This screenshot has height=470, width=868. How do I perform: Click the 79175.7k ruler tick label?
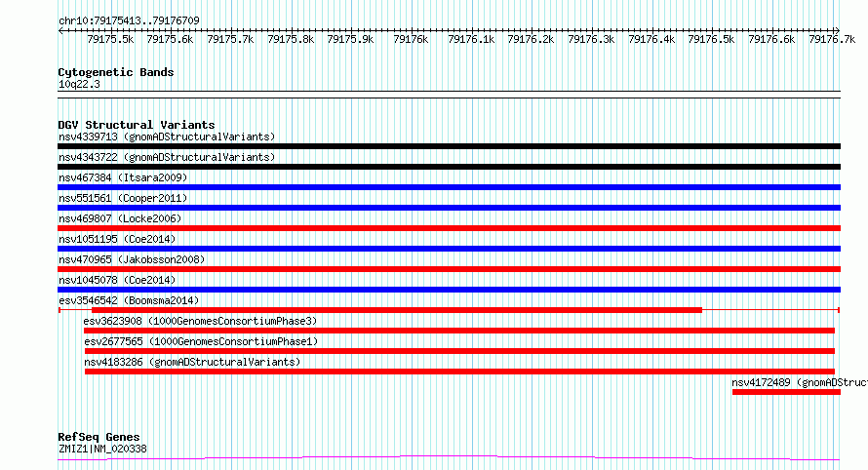(230, 39)
